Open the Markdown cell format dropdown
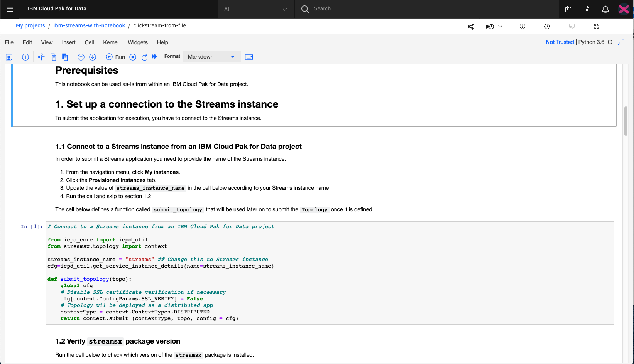Viewport: 634px width, 364px height. point(211,57)
